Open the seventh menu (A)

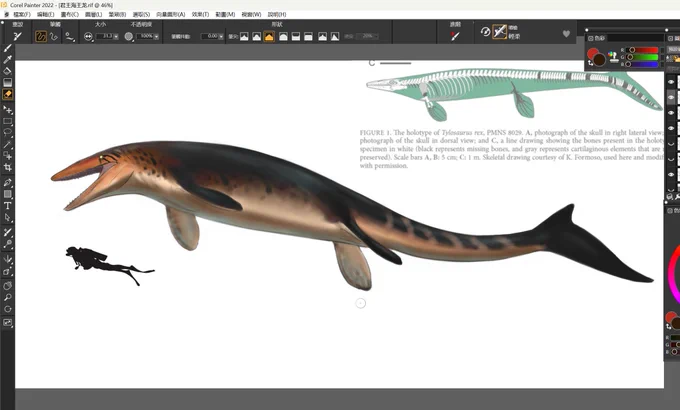click(171, 14)
